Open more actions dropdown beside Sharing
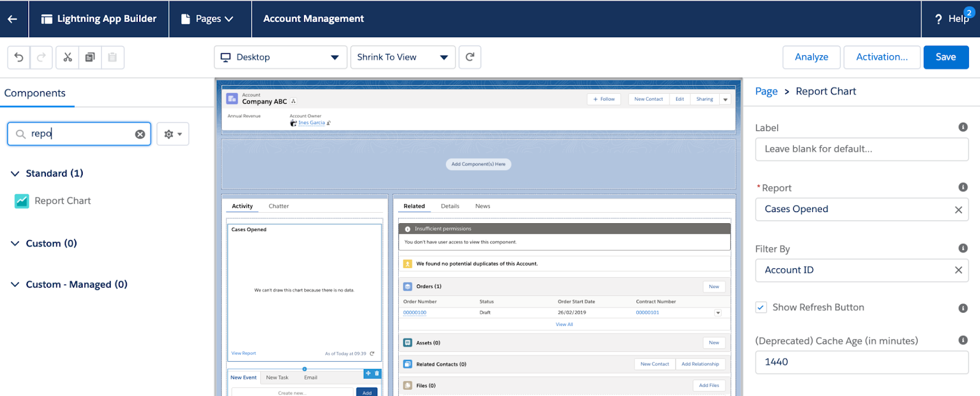980x396 pixels. tap(726, 99)
